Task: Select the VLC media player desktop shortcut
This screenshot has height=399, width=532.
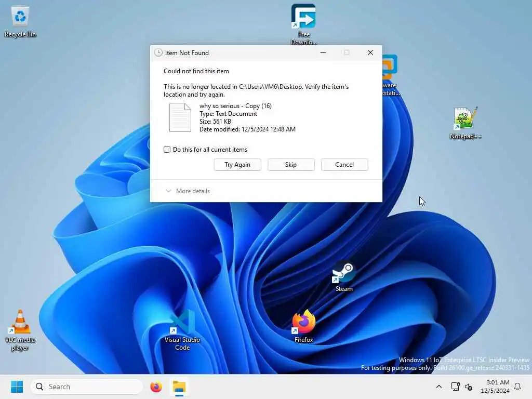Action: [20, 330]
